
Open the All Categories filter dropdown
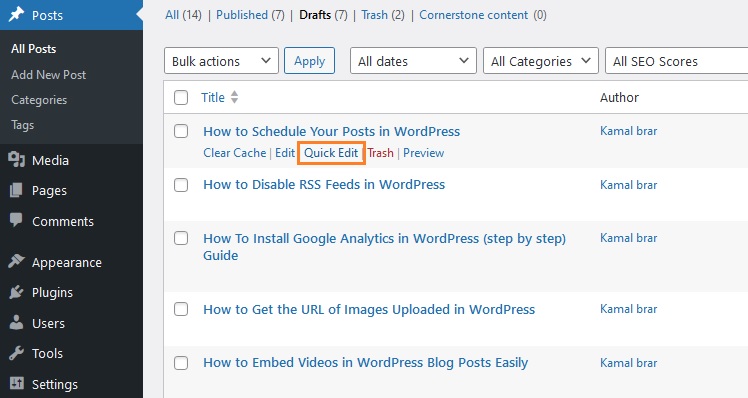(x=540, y=61)
